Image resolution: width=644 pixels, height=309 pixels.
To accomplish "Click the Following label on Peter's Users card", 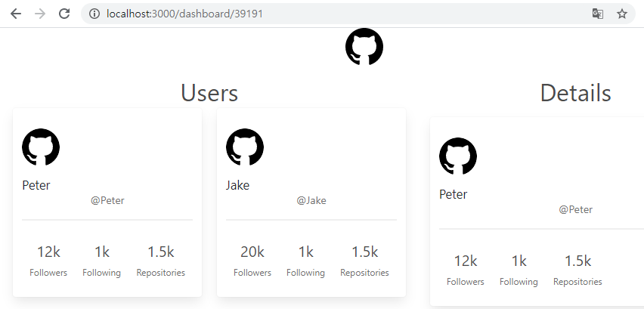I will coord(102,273).
